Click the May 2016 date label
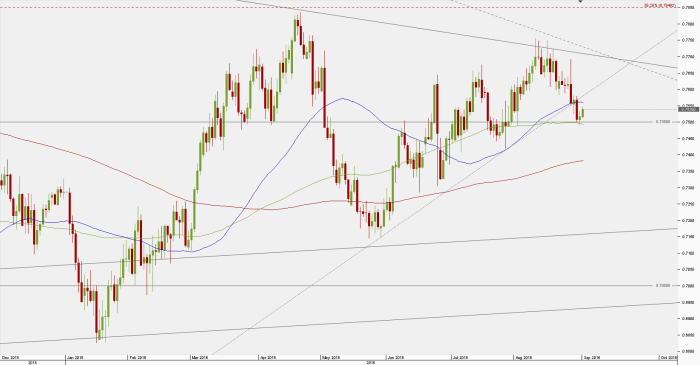 pyautogui.click(x=331, y=357)
